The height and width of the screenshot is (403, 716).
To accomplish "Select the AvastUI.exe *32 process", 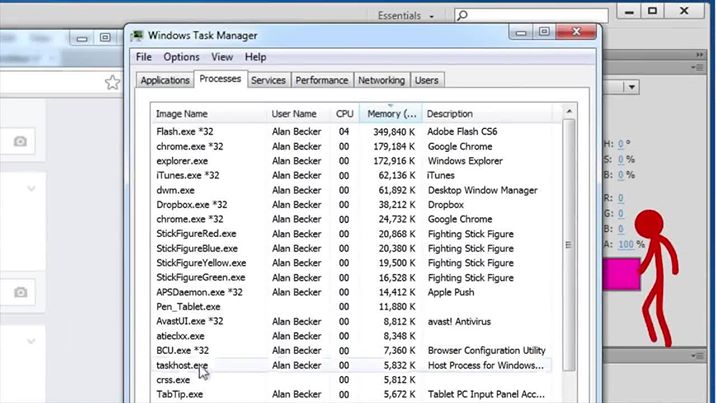I will point(190,321).
